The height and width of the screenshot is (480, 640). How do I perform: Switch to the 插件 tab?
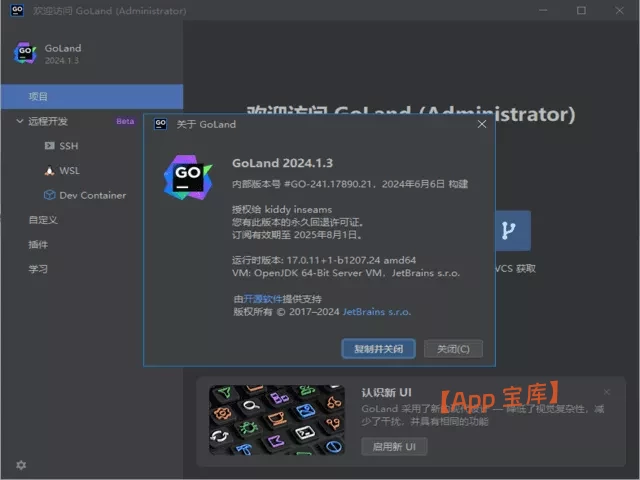[38, 244]
